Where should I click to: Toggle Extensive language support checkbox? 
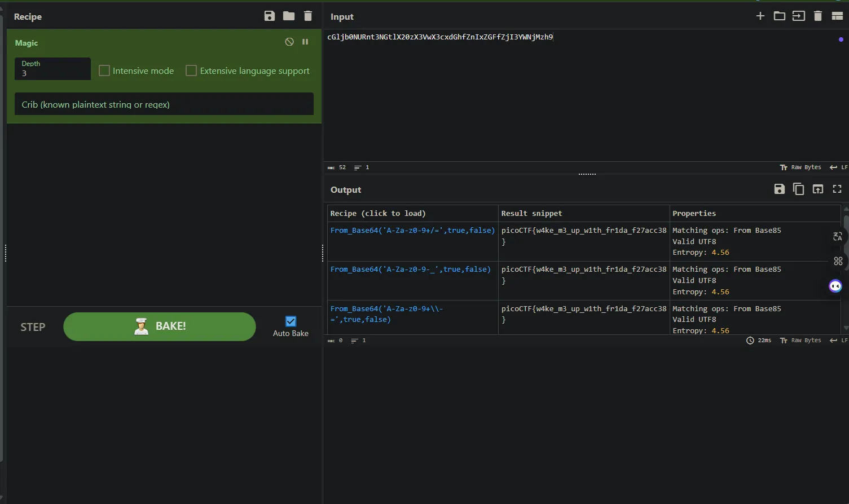click(x=191, y=70)
